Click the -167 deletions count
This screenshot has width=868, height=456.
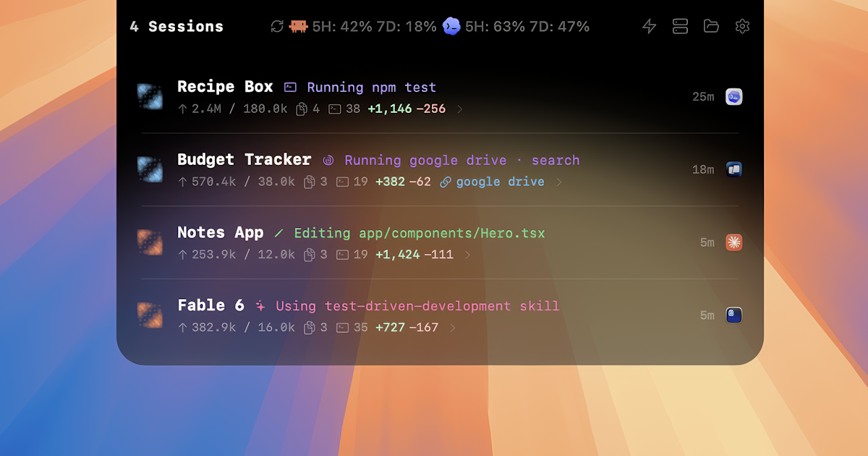tap(424, 328)
